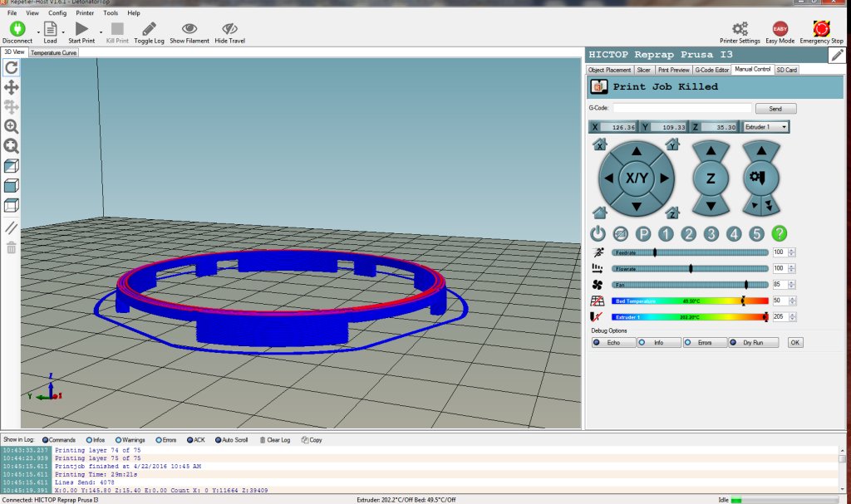Screen dimensions: 851x504
Task: Select the rotate view tool
Action: click(x=12, y=67)
